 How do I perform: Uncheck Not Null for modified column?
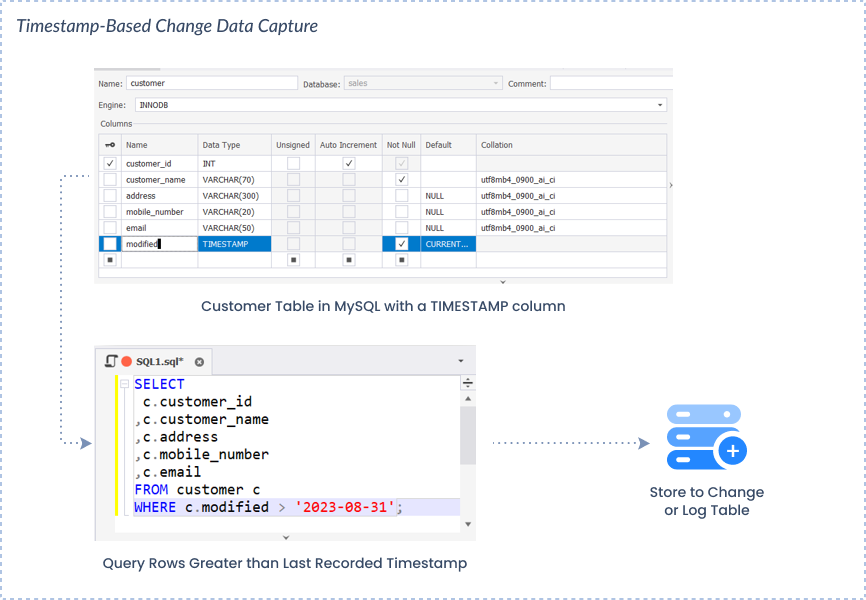(402, 244)
